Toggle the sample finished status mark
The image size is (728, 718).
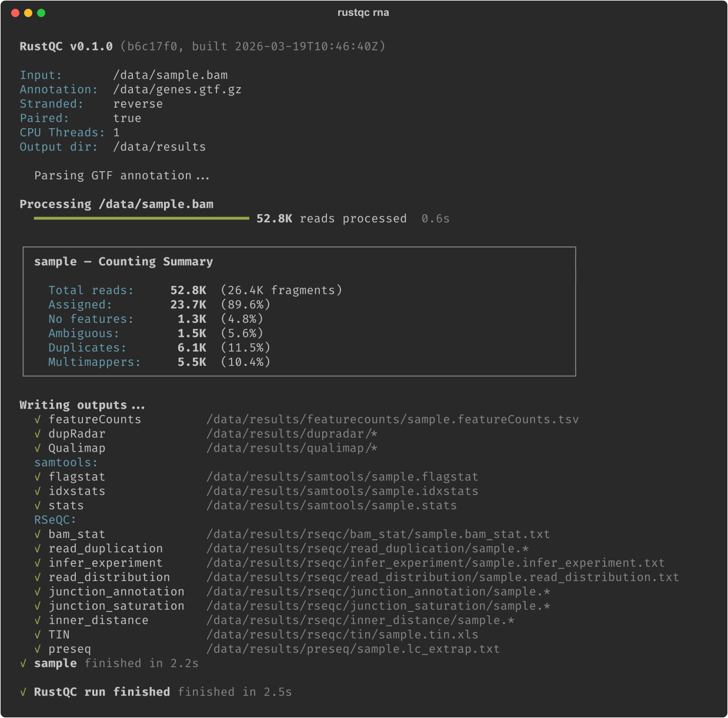coord(24,663)
